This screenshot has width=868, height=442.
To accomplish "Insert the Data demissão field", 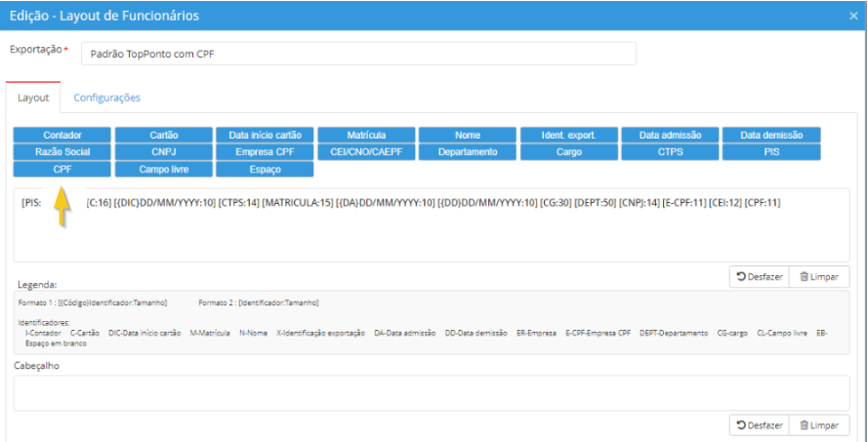I will [770, 136].
